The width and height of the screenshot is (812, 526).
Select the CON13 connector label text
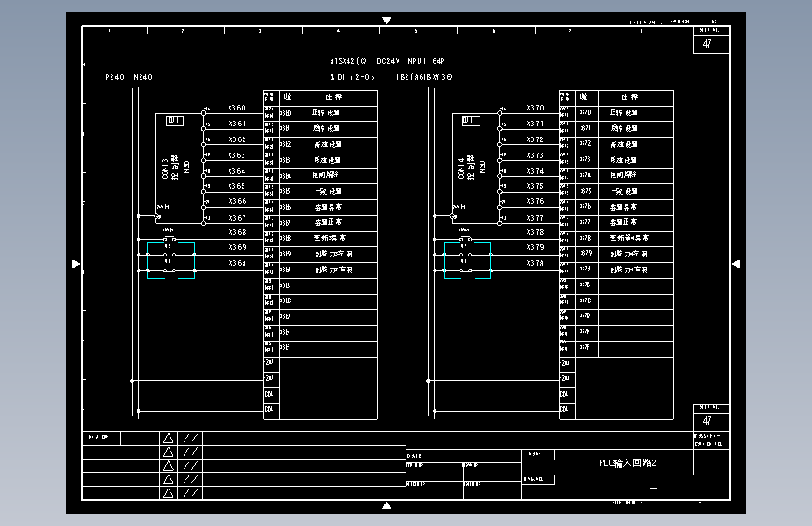click(x=165, y=168)
